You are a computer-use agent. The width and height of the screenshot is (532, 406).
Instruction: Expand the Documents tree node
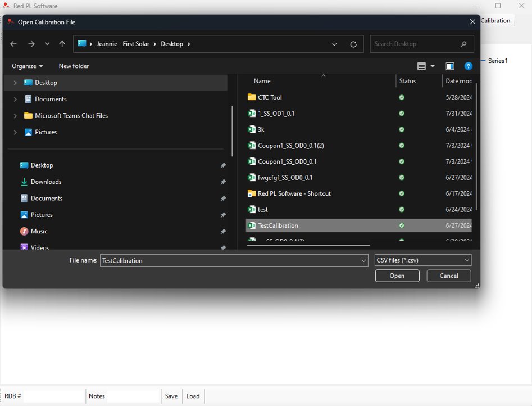[x=15, y=99]
